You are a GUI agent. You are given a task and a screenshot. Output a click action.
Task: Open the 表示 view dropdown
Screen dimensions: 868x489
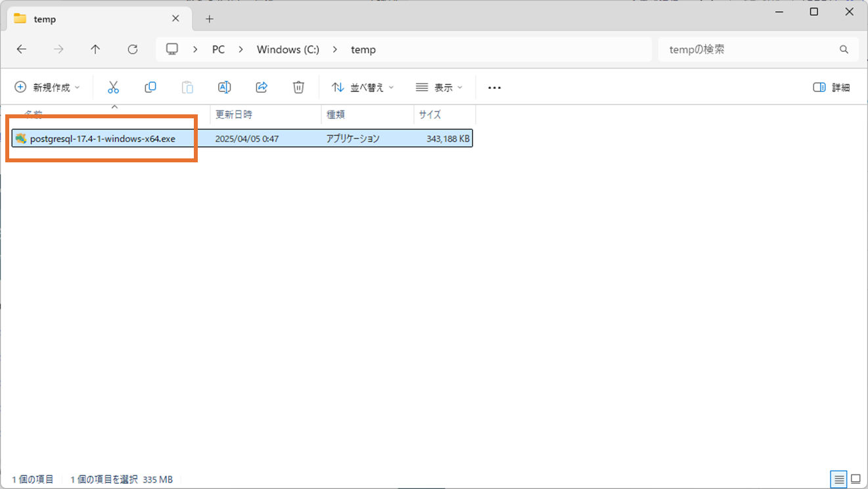coord(440,87)
